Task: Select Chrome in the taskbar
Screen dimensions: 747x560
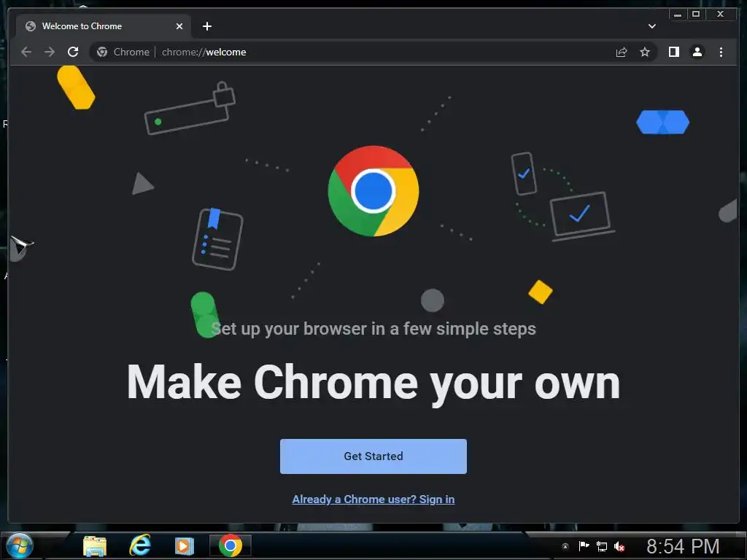Action: coord(230,545)
